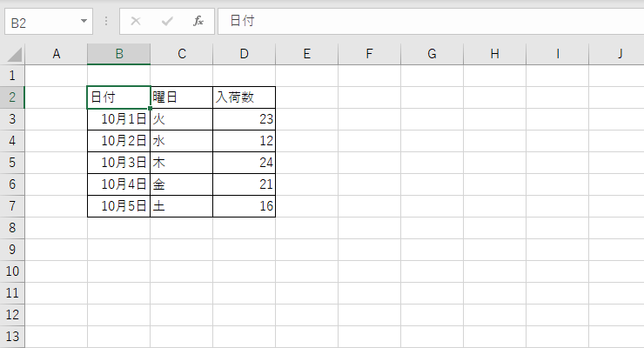Click cell containing 入荷数
644x348 pixels.
tap(244, 97)
